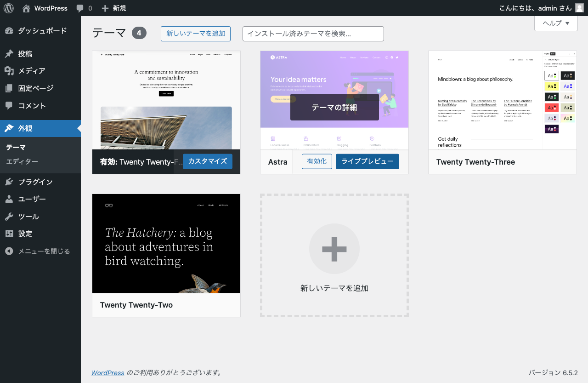Open the home icon site link WordPress
The image size is (588, 383).
coord(45,8)
